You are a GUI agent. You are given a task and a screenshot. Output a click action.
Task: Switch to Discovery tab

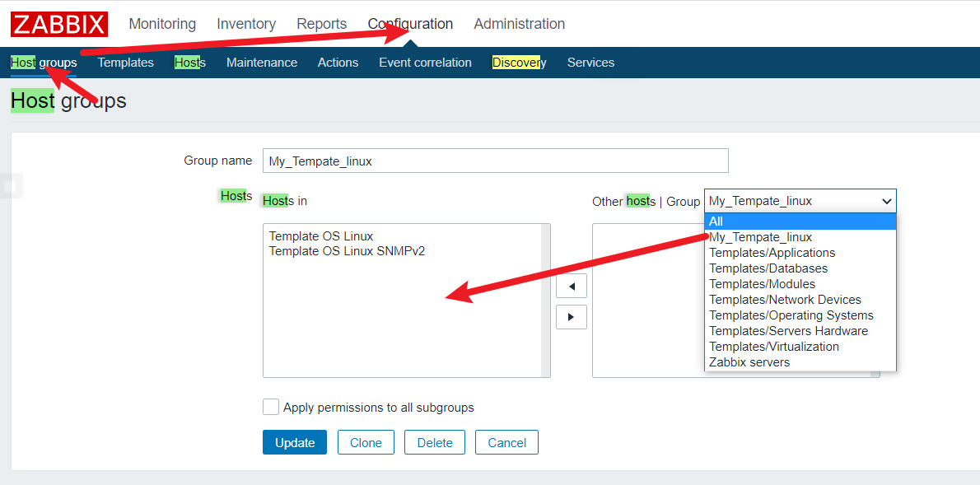tap(520, 63)
